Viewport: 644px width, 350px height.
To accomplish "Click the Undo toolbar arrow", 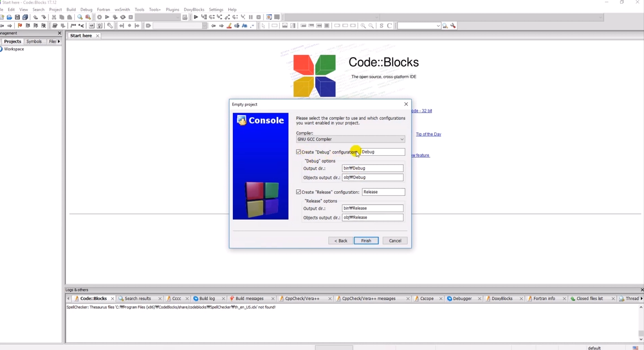I will [36, 17].
